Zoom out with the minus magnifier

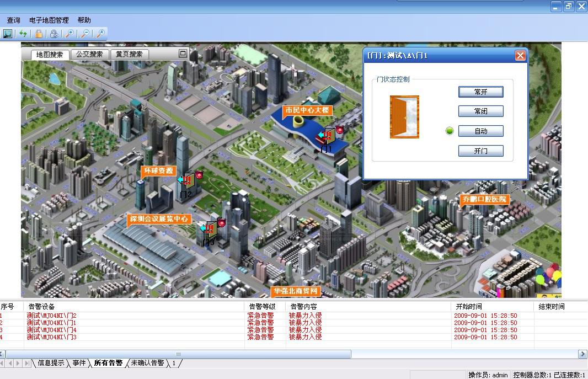[85, 34]
